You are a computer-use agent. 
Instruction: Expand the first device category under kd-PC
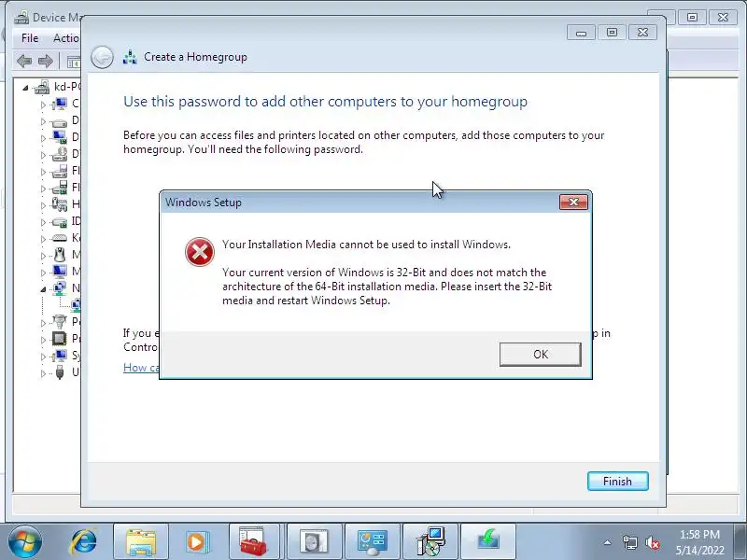tap(43, 105)
